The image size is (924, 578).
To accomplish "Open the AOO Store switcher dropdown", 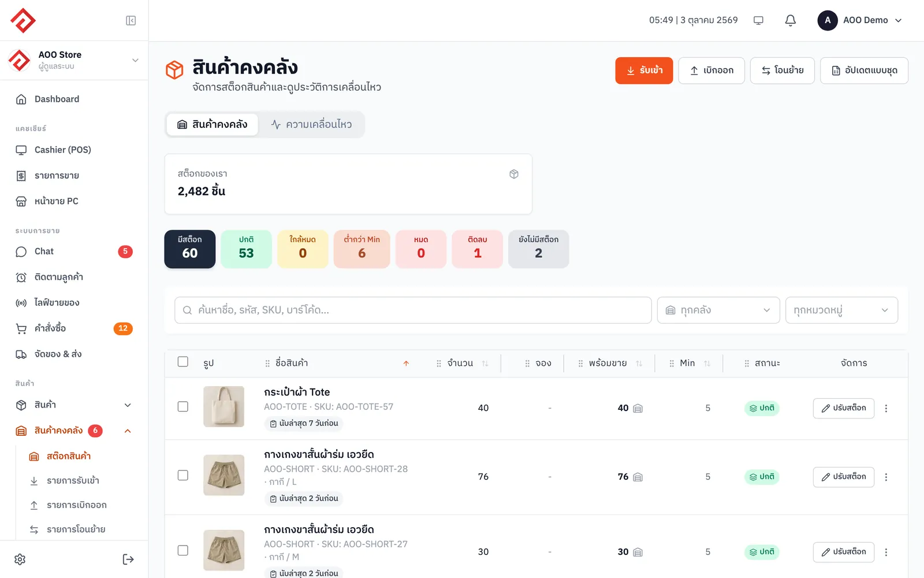I will [74, 60].
